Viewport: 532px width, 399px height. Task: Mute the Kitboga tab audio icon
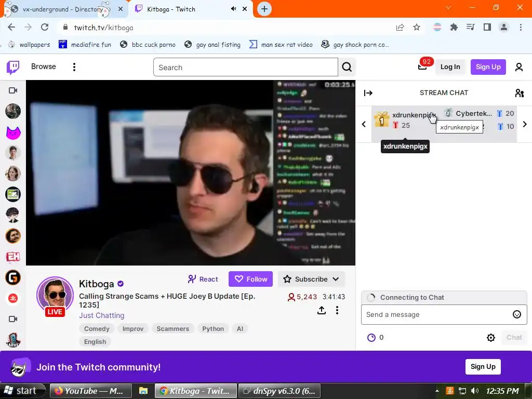tap(233, 9)
